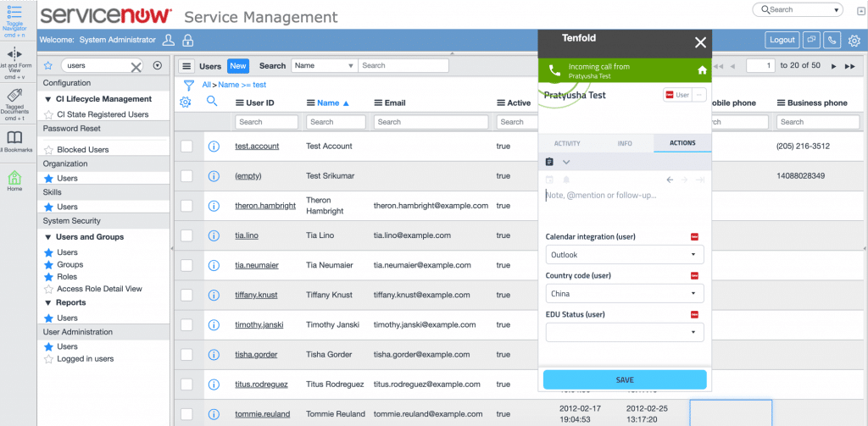Expand the Country code China dropdown
Screen dimensions: 868x426
point(625,293)
